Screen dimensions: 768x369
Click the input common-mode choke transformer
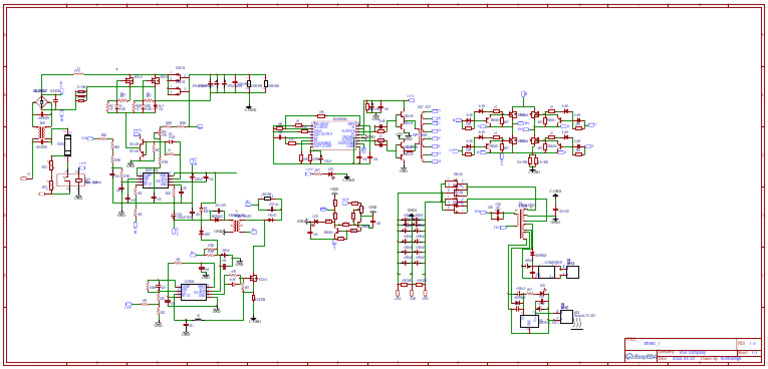coord(42,132)
